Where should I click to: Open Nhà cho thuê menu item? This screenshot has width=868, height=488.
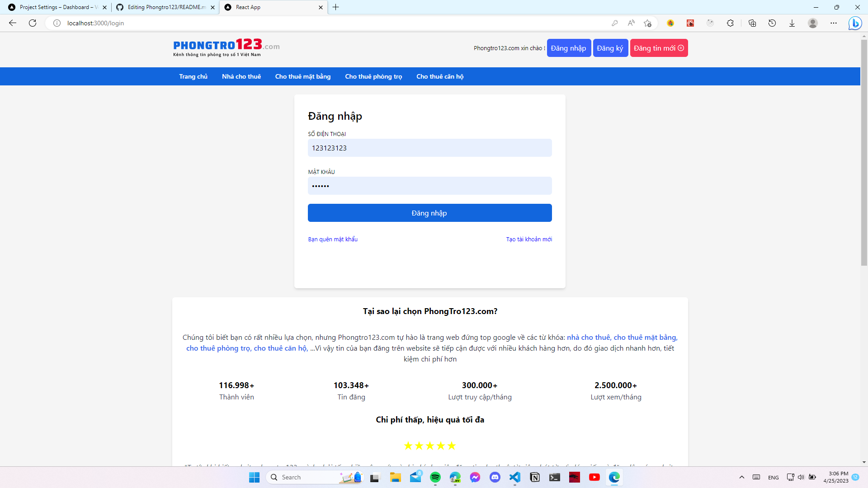coord(241,76)
